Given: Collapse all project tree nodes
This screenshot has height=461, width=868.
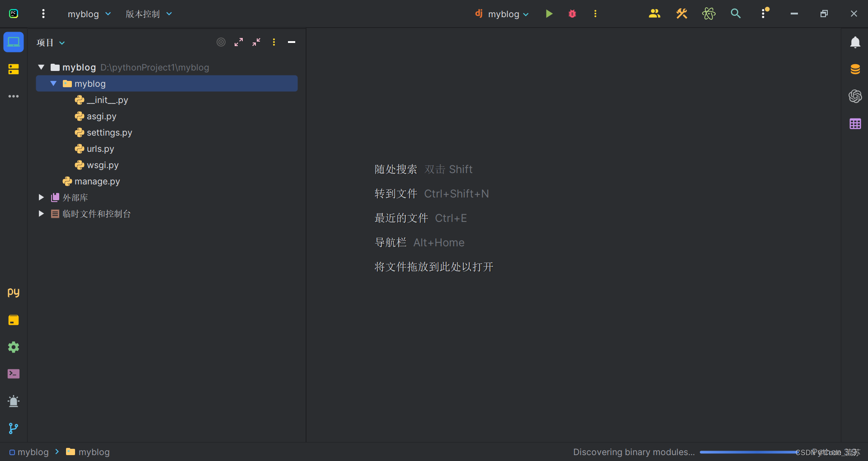Looking at the screenshot, I should point(256,42).
